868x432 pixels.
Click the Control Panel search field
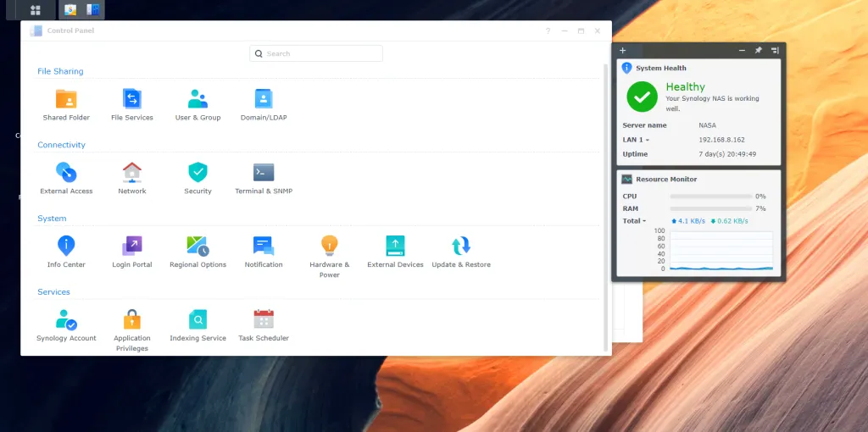coord(316,53)
